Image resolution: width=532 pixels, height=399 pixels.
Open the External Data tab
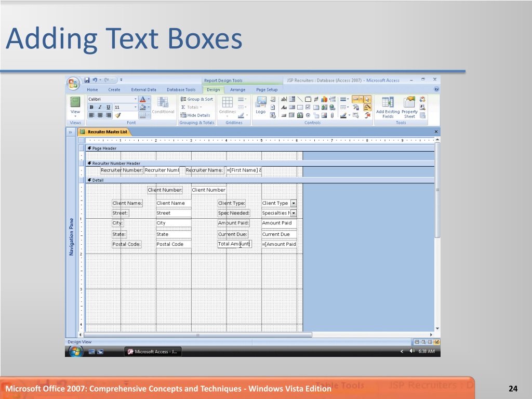point(143,89)
